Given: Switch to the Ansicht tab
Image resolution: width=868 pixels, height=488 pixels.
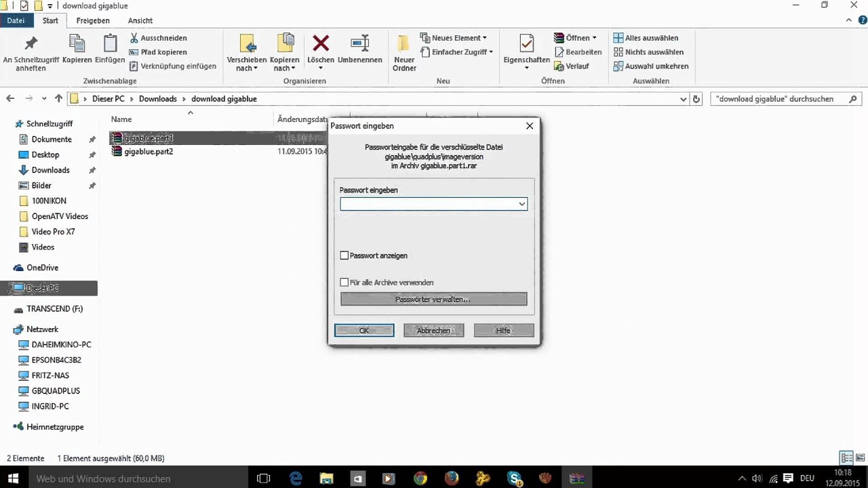Looking at the screenshot, I should coord(140,21).
